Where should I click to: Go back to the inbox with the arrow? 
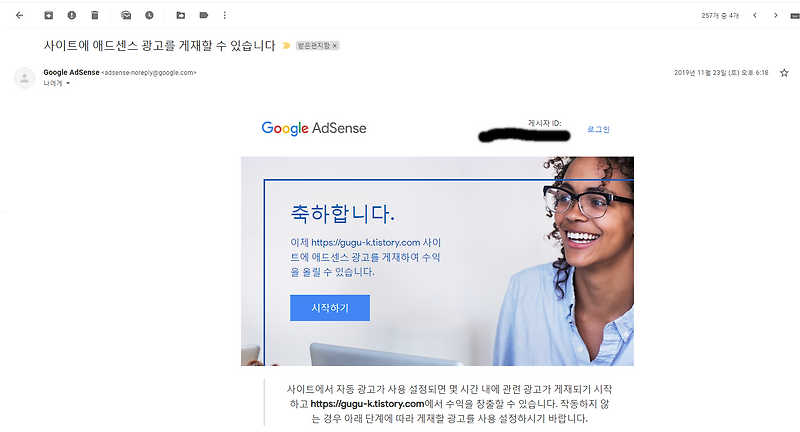pos(19,15)
